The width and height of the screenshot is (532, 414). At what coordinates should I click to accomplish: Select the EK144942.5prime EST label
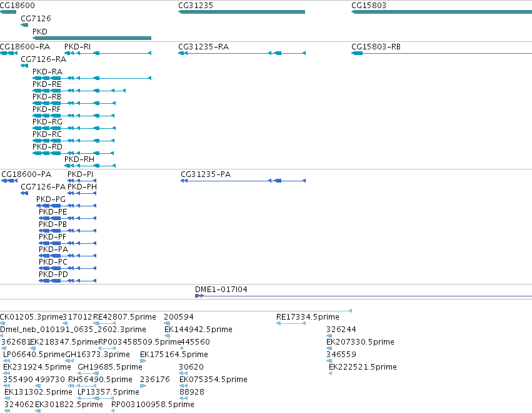click(198, 330)
